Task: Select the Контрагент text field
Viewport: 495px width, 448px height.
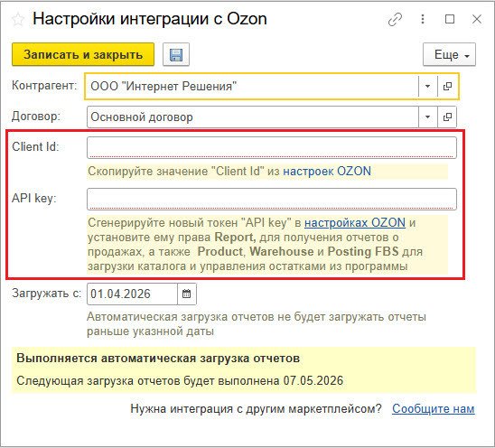Action: pyautogui.click(x=252, y=86)
